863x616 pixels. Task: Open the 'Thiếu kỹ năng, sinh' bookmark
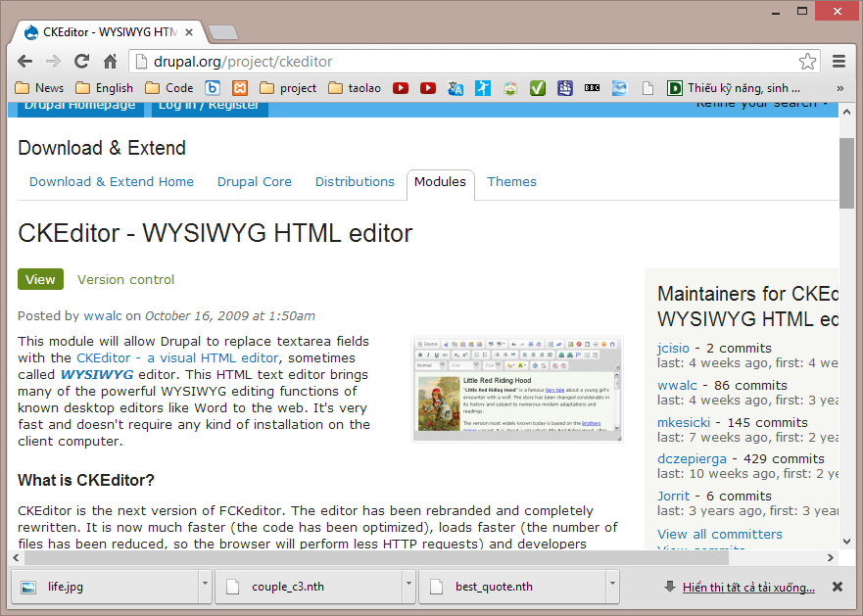[x=734, y=88]
